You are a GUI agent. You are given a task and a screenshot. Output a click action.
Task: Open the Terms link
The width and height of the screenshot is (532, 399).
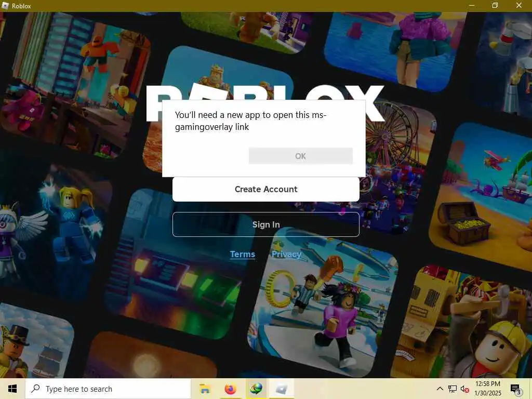243,254
